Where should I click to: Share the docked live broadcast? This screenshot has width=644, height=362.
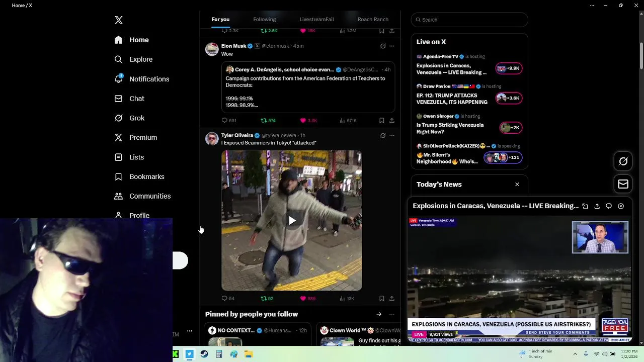pyautogui.click(x=597, y=206)
